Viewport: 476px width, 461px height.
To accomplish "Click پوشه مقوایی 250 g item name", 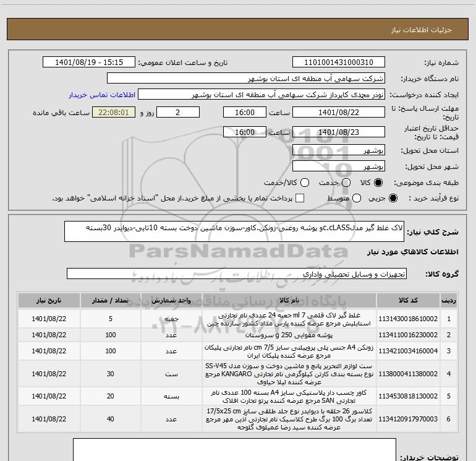I will [x=289, y=335].
